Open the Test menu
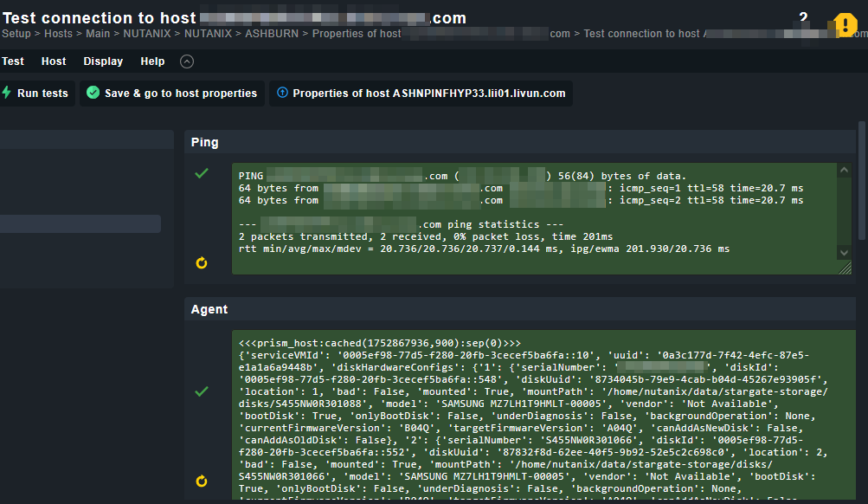Image resolution: width=868 pixels, height=504 pixels. pyautogui.click(x=13, y=61)
